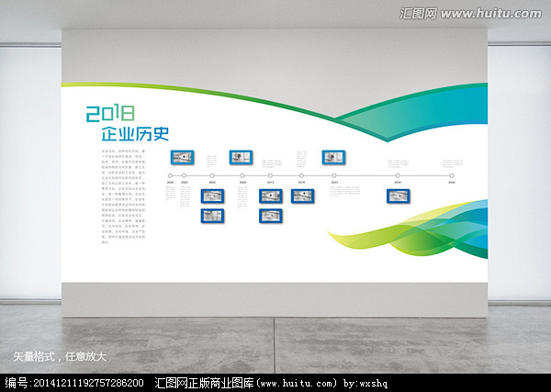Click the timeline dot above the isolated lower-right photo
Viewport: 551px width, 392px height.
pyautogui.click(x=398, y=175)
